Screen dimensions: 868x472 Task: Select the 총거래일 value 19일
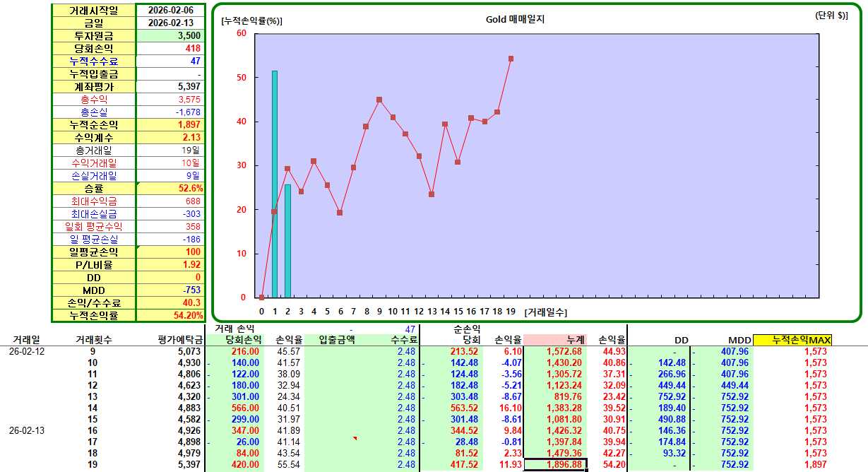(170, 150)
